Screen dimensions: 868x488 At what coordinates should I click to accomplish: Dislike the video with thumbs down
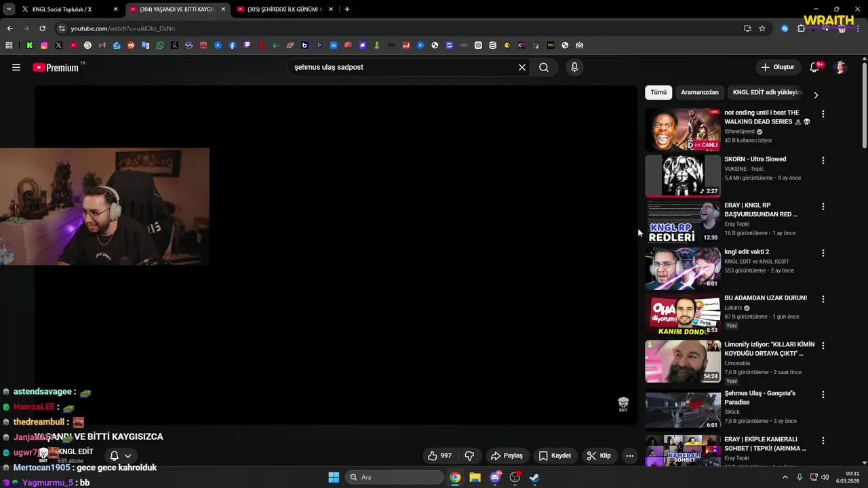tap(469, 455)
